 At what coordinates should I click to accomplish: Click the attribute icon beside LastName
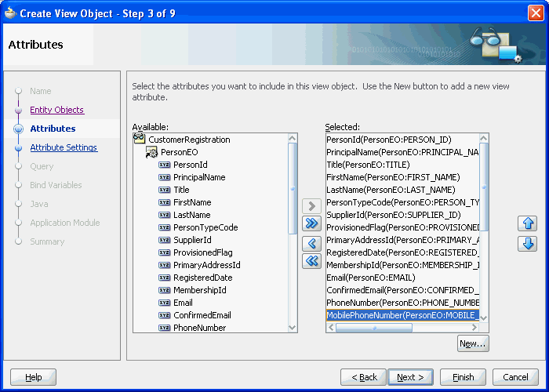click(x=164, y=215)
